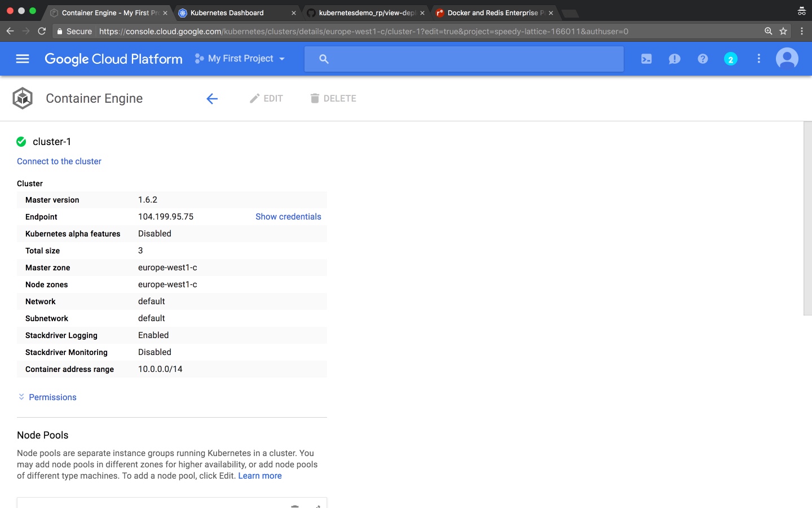The image size is (812, 508).
Task: Click the Google Cloud Platform logo
Action: point(113,59)
